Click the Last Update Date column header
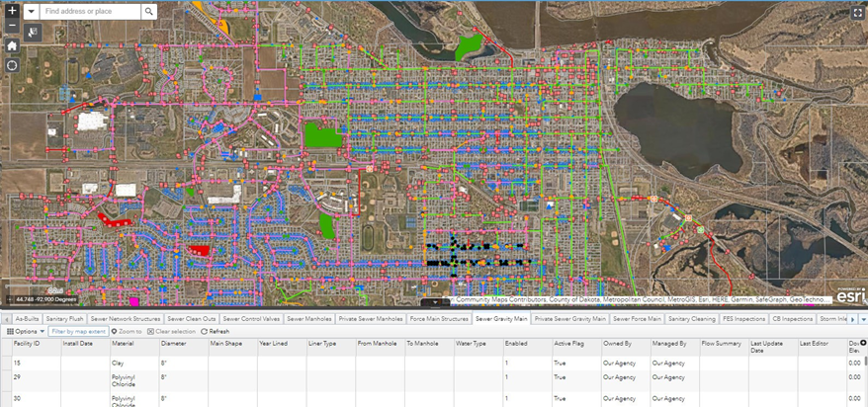Viewport: 868px width, 407px height. coord(773,347)
